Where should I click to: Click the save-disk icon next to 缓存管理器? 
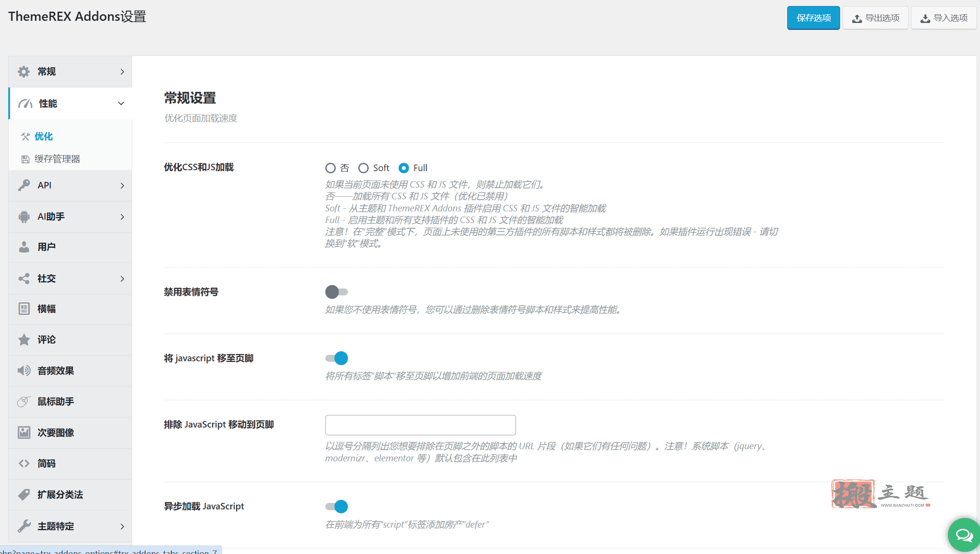coord(26,159)
